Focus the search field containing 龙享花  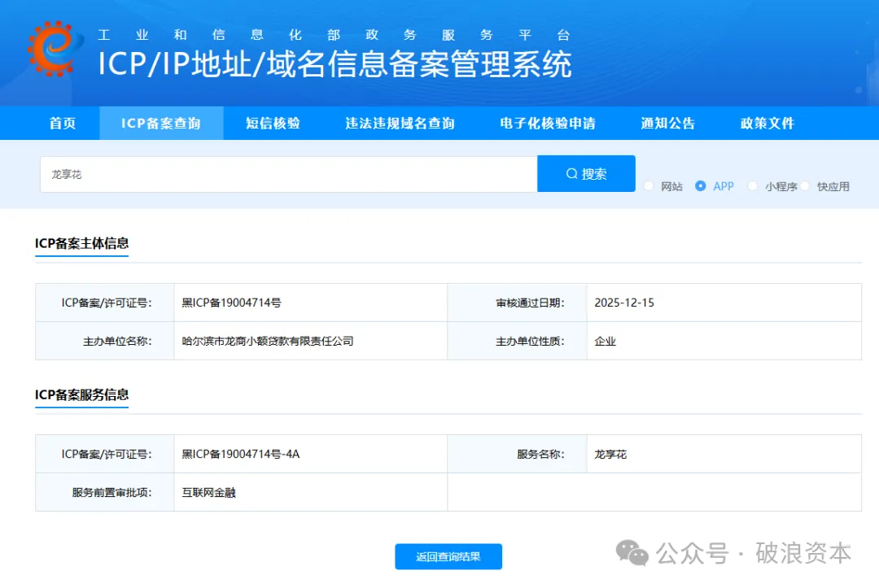(289, 174)
